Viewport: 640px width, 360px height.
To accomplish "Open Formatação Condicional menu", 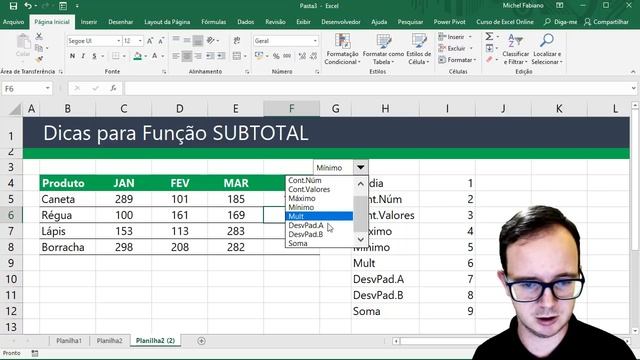I will coord(342,49).
